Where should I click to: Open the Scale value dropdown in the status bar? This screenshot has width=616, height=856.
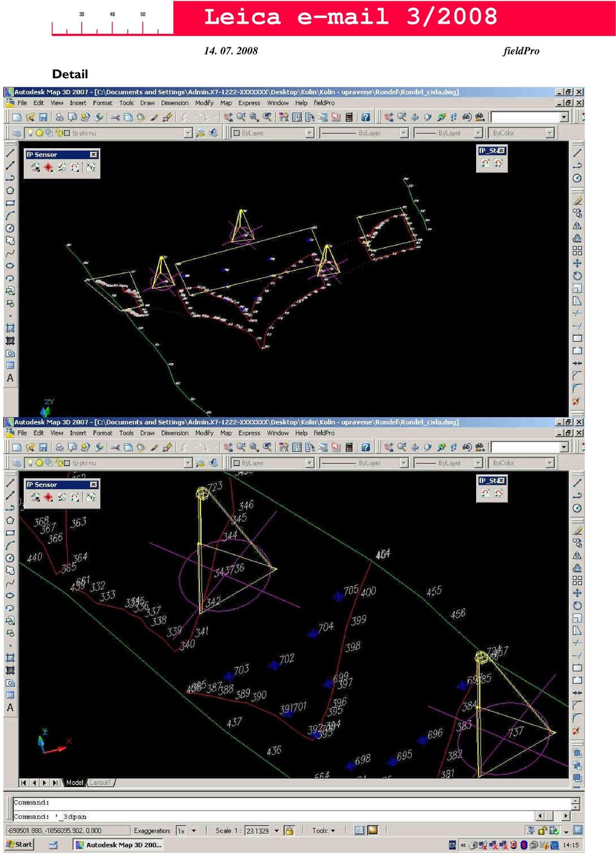point(277,830)
